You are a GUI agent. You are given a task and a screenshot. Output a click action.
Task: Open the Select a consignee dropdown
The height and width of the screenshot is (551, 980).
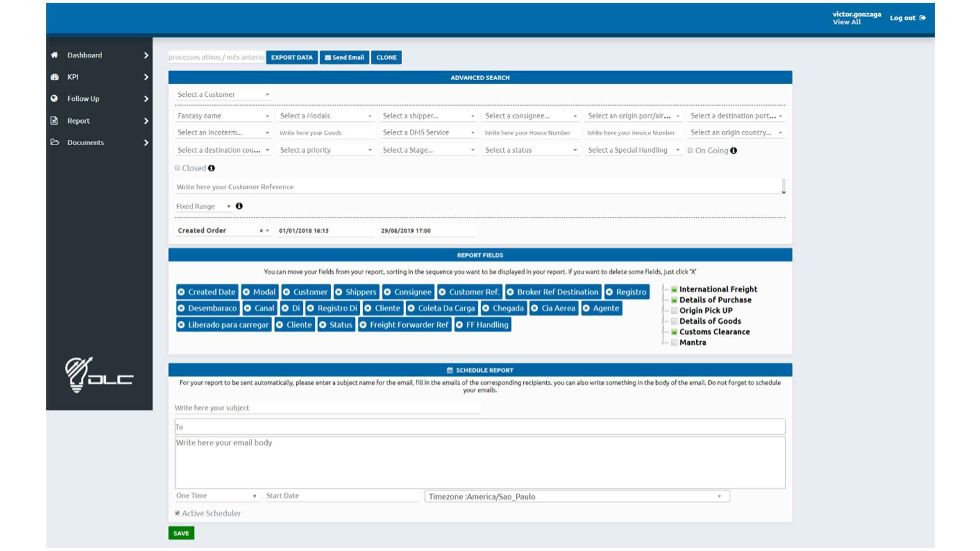click(x=531, y=116)
